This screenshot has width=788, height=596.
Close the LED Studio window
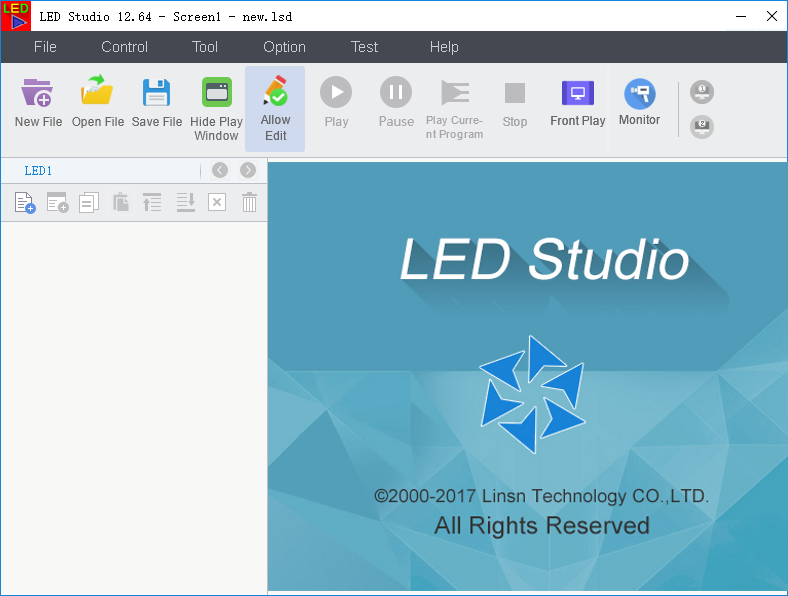point(772,16)
